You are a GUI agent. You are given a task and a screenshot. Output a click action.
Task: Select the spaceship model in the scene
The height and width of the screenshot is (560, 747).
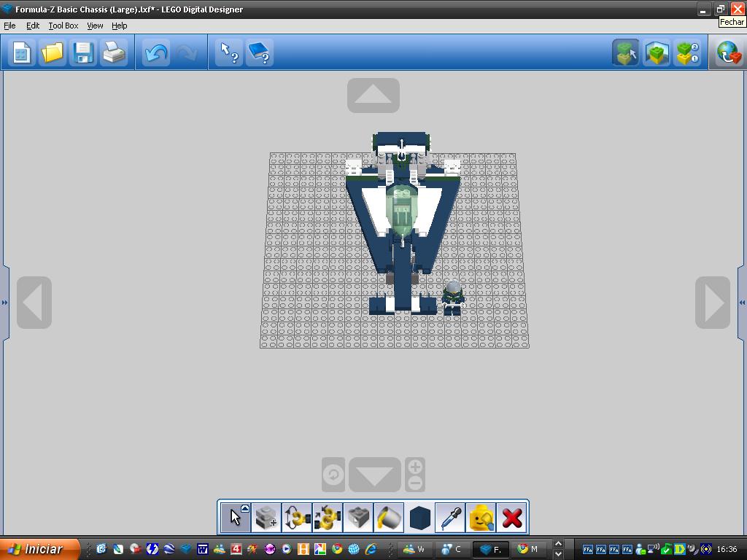(x=402, y=224)
